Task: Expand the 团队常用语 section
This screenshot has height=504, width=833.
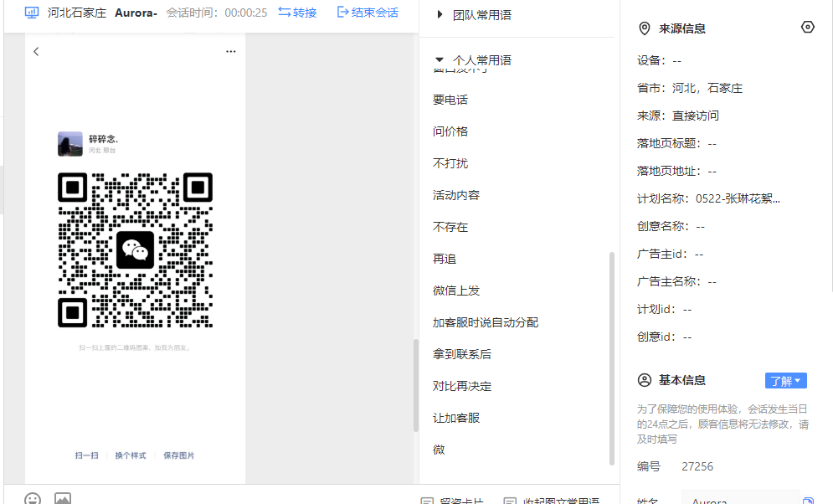Action: point(474,15)
